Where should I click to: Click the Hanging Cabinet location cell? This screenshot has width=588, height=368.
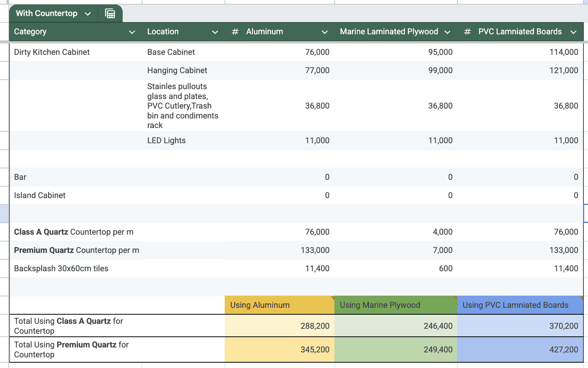pyautogui.click(x=177, y=70)
